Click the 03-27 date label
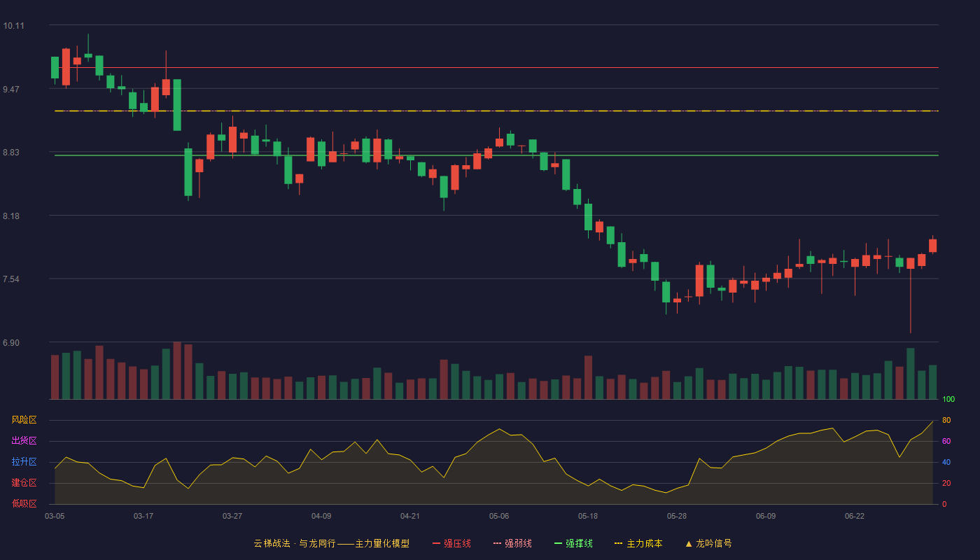Screen dimensions: 980x560 click(232, 516)
